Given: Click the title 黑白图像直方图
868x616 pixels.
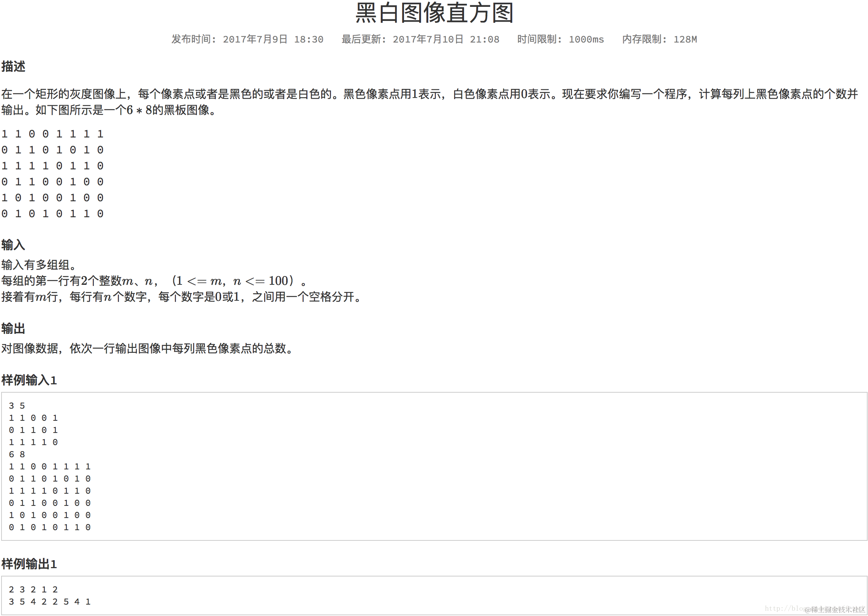Looking at the screenshot, I should coord(434,13).
